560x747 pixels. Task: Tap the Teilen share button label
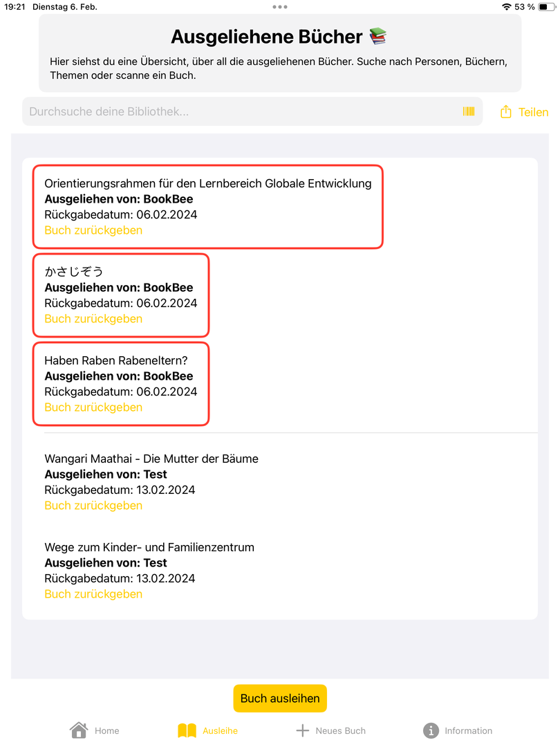(533, 112)
